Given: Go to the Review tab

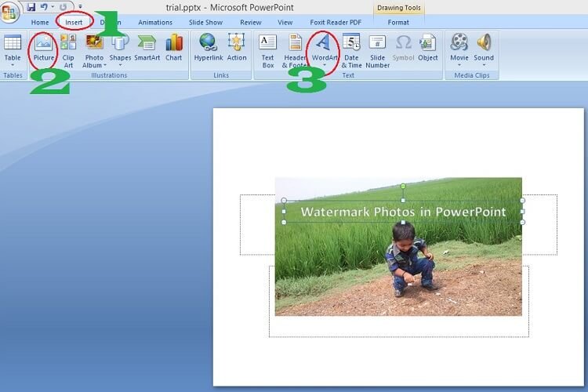Looking at the screenshot, I should coord(251,23).
